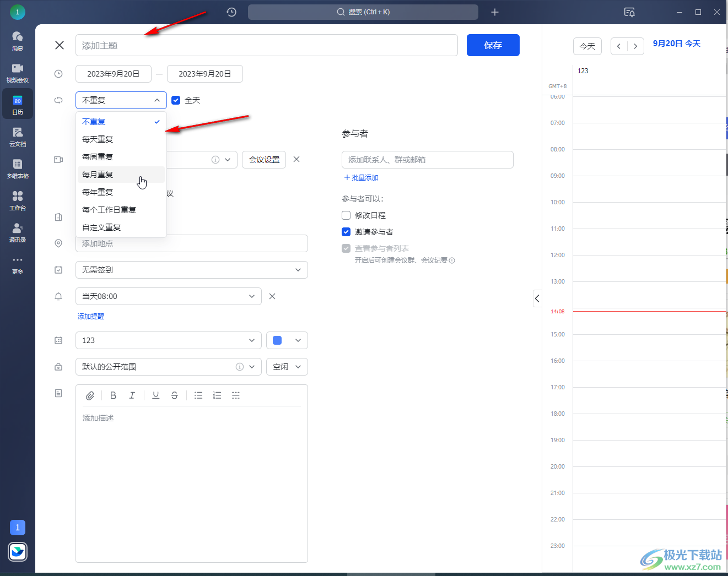Image resolution: width=728 pixels, height=576 pixels.
Task: Open the 当天08:00 reminder dropdown
Action: click(x=169, y=296)
